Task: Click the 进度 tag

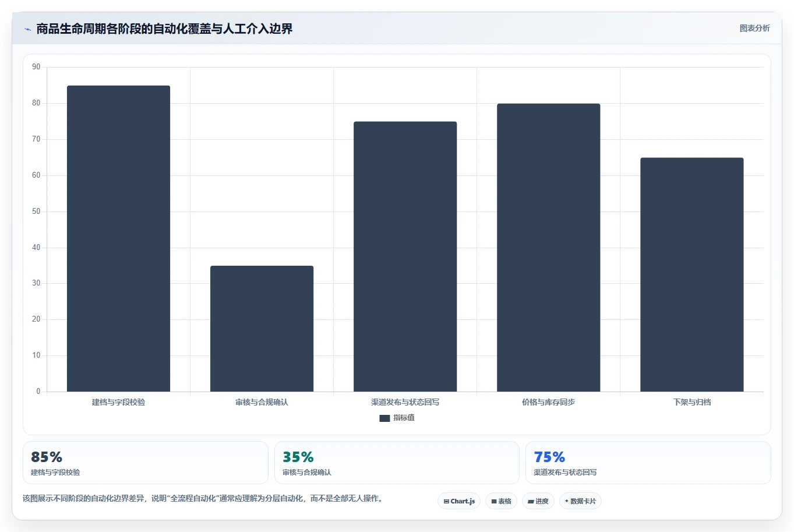Action: click(x=538, y=501)
